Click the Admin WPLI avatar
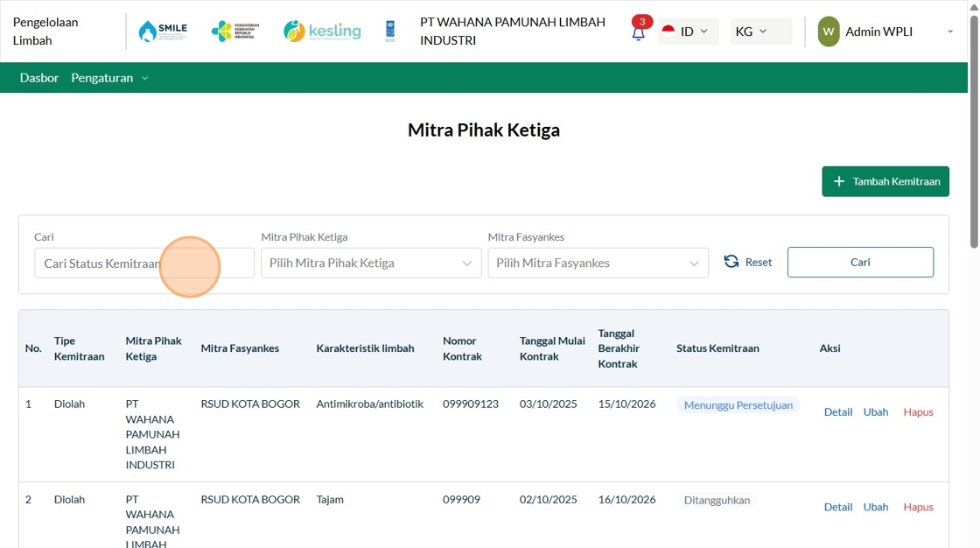 pos(829,32)
